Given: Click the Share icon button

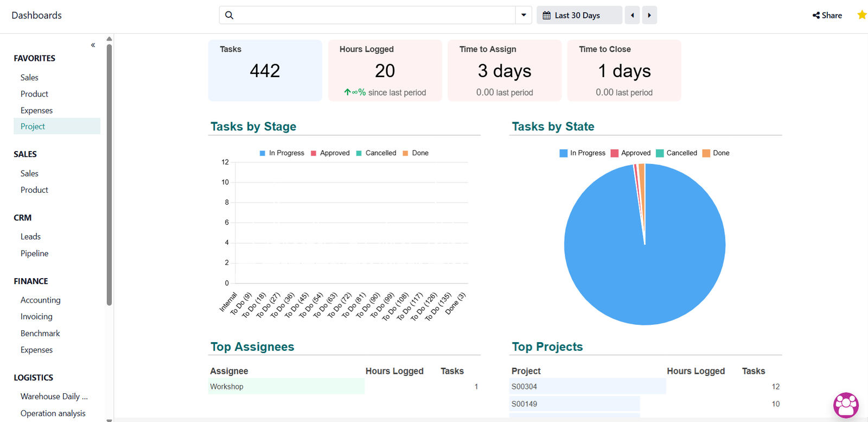Looking at the screenshot, I should click(x=827, y=15).
